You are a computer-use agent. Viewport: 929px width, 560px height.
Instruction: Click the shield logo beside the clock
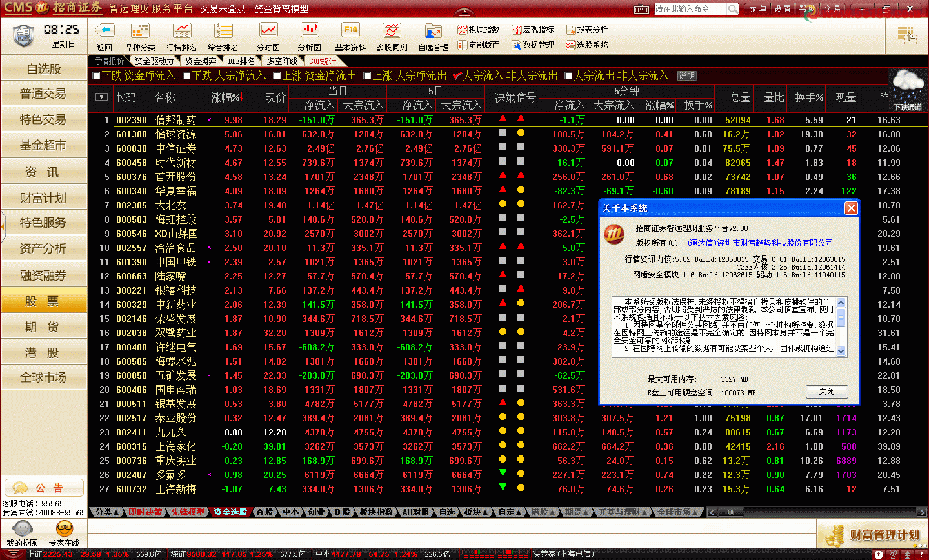(23, 35)
